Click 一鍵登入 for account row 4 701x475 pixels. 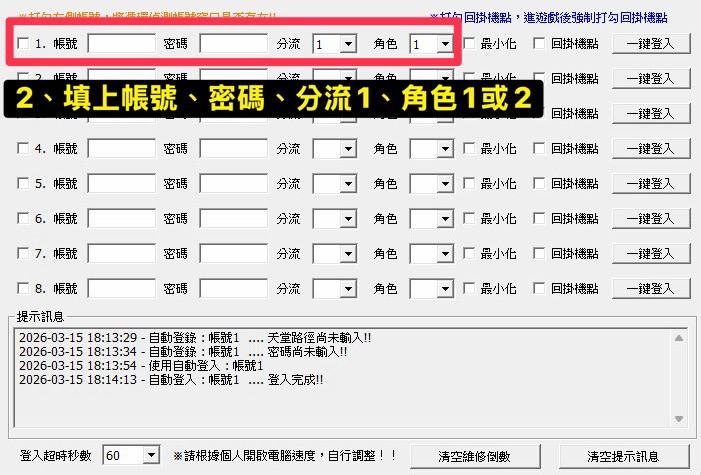pyautogui.click(x=651, y=148)
